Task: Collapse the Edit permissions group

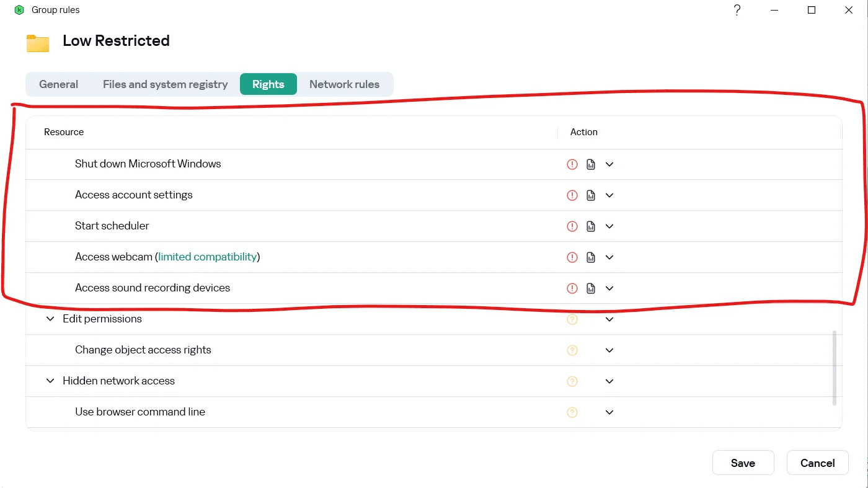Action: pos(50,319)
